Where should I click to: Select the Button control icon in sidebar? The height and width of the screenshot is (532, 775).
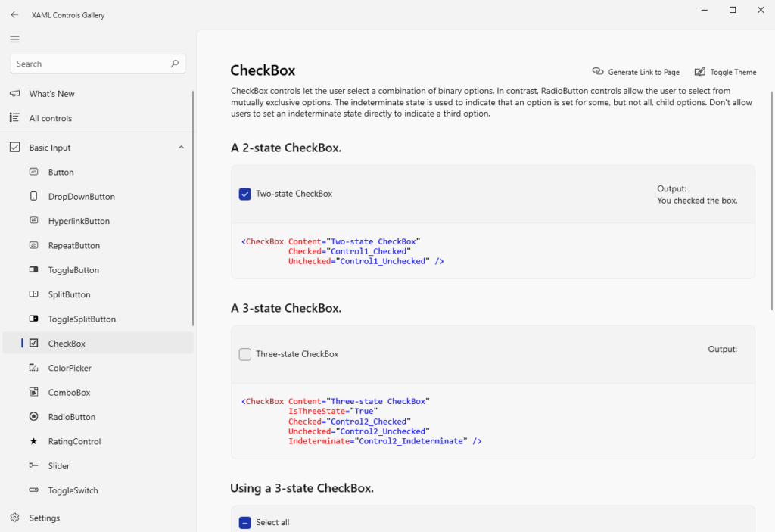tap(34, 172)
